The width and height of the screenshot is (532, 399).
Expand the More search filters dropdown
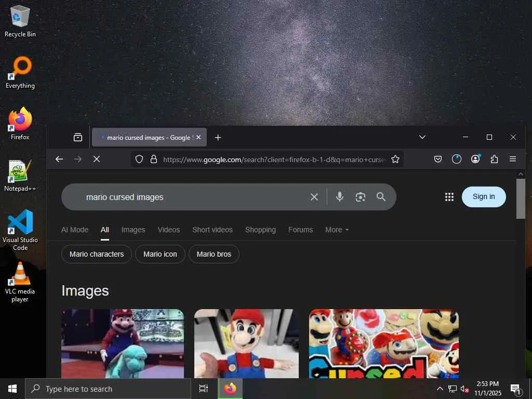337,230
